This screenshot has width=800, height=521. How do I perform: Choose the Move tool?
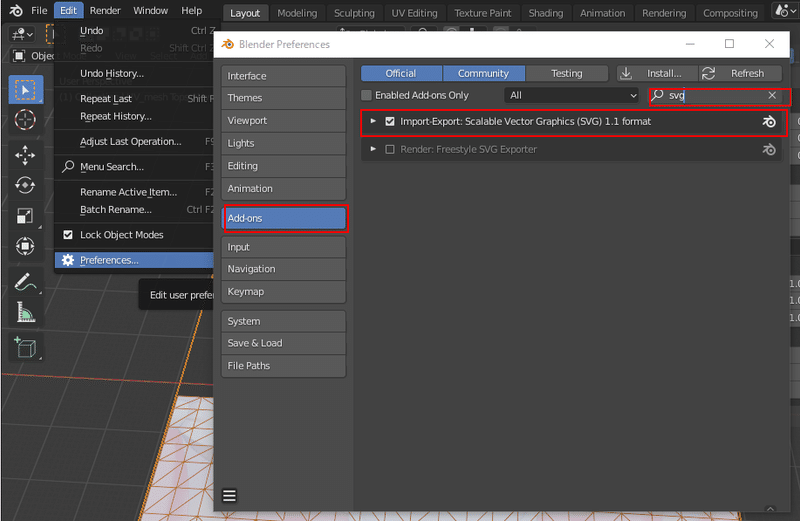pyautogui.click(x=25, y=155)
